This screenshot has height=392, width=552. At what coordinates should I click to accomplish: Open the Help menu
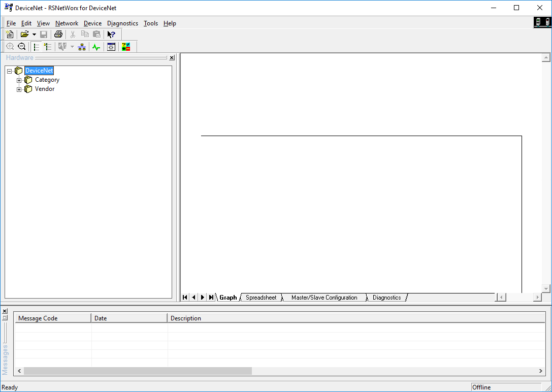(170, 23)
